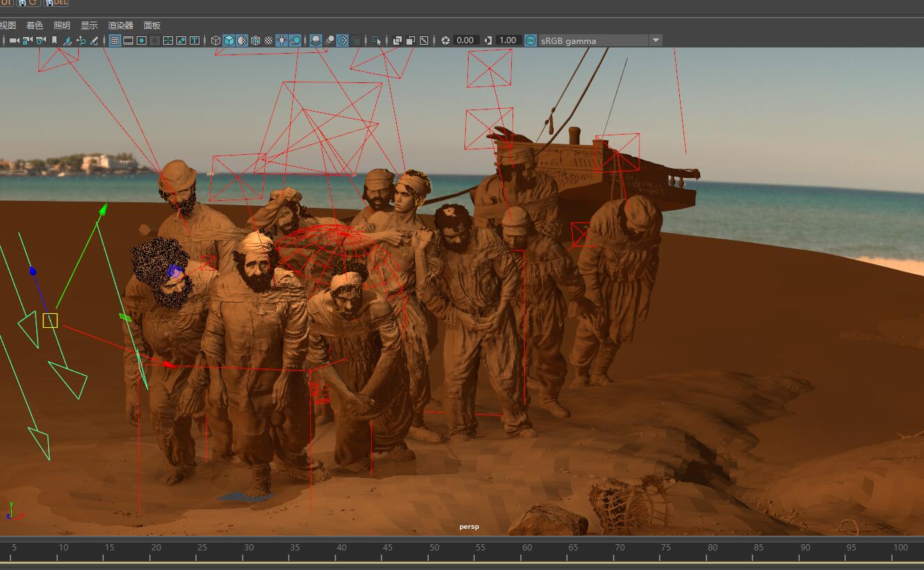The height and width of the screenshot is (570, 924).
Task: Click the gamma value field showing 1.00
Action: point(508,40)
